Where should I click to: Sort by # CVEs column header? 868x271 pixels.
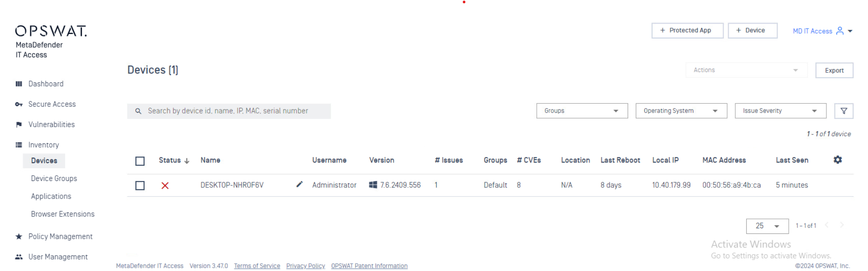[529, 160]
